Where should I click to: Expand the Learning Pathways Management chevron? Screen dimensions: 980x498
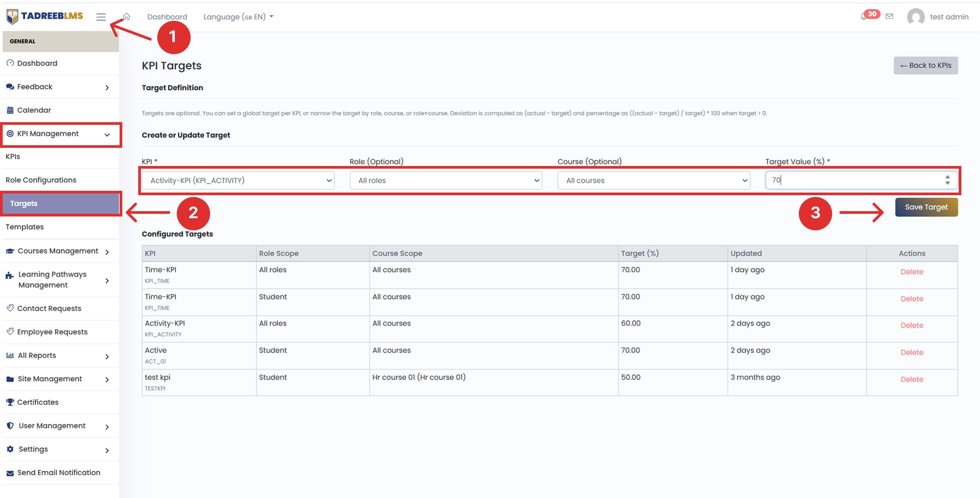click(x=107, y=281)
